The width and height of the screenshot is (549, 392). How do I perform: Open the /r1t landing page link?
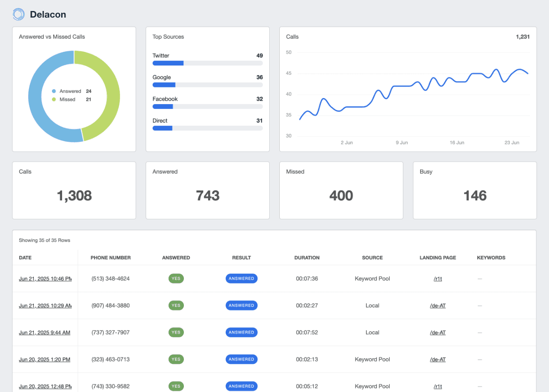(x=438, y=278)
